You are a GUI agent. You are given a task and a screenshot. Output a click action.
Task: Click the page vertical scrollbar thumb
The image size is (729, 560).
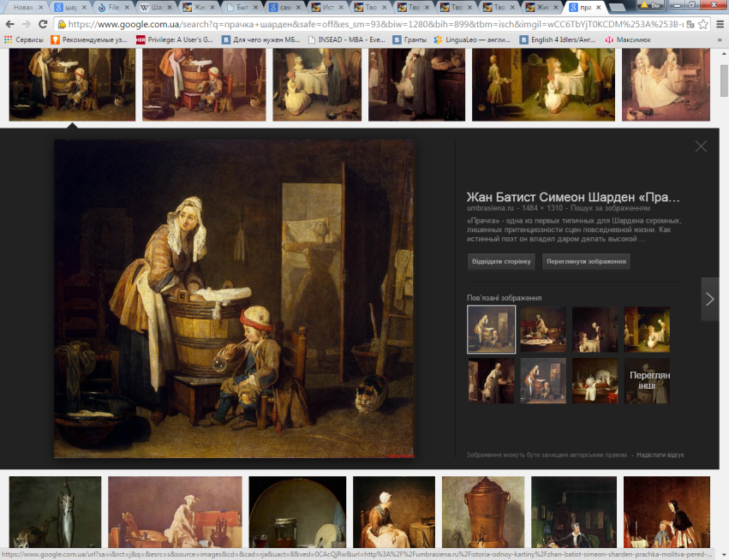click(724, 80)
